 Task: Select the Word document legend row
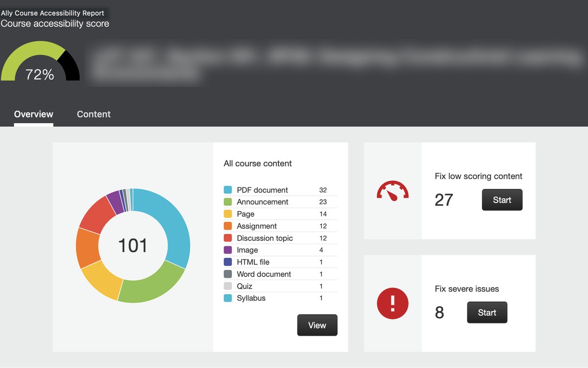(280, 274)
